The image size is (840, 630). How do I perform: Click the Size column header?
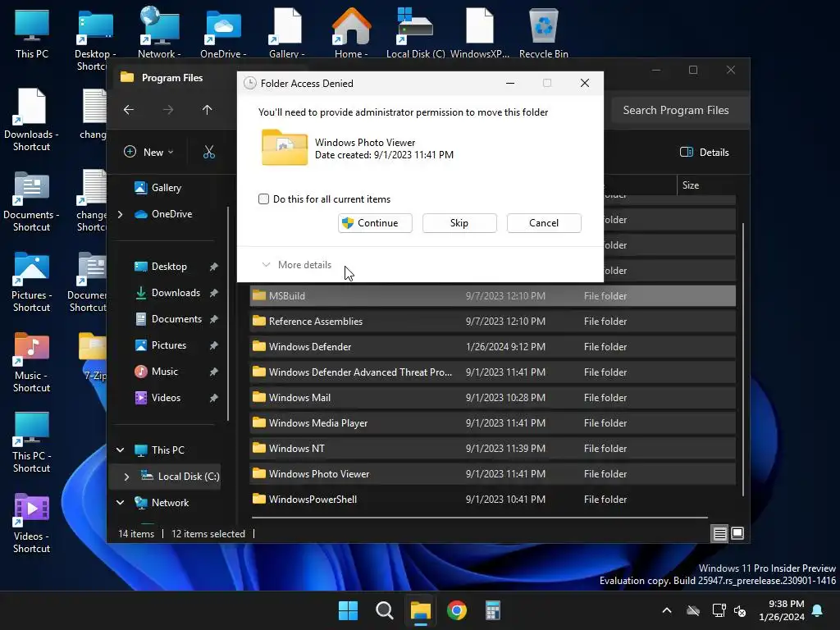[x=706, y=185]
